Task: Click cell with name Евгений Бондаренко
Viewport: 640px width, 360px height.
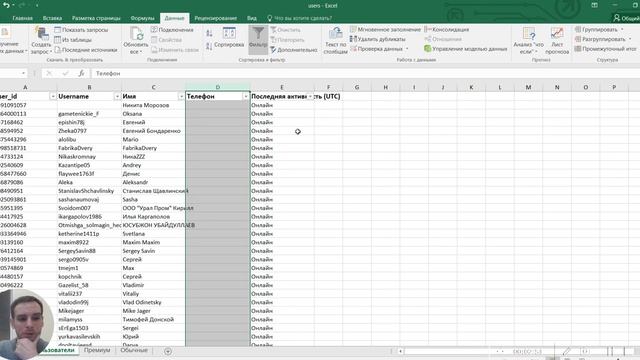Action: tap(153, 131)
